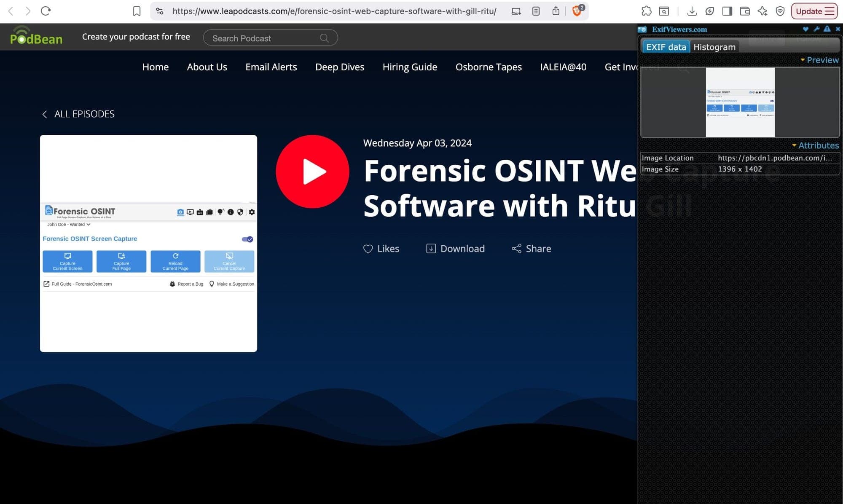This screenshot has height=504, width=843.
Task: Click the heart icon in ExifViewers header
Action: point(805,29)
